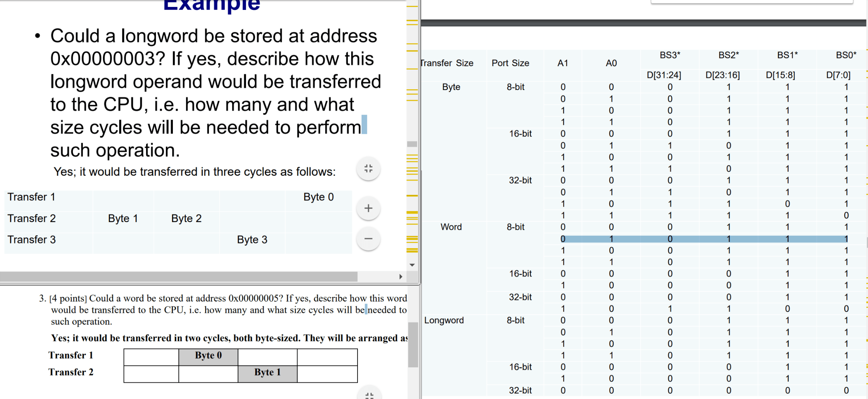
Task: Click the fit-to-page icon in lower document
Action: 369,393
